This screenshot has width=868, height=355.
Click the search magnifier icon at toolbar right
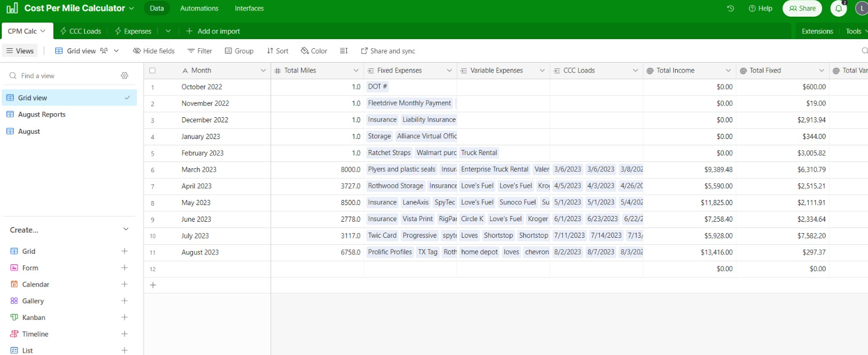865,51
